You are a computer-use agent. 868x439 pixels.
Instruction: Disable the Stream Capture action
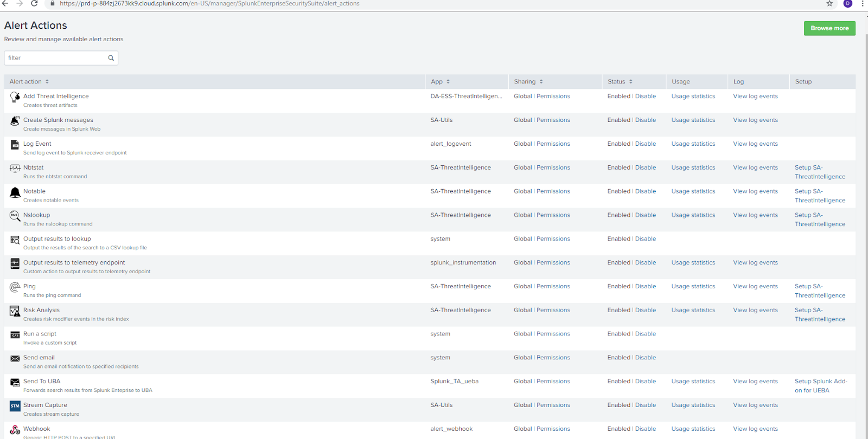(x=646, y=405)
